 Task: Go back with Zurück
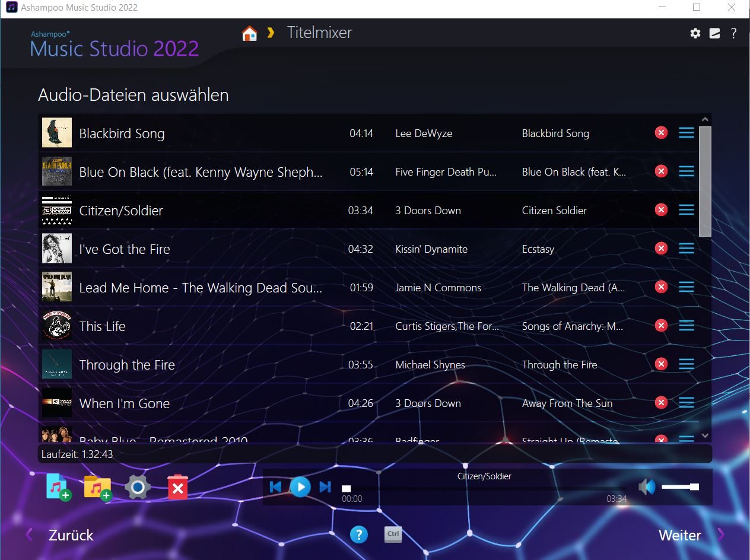point(71,535)
